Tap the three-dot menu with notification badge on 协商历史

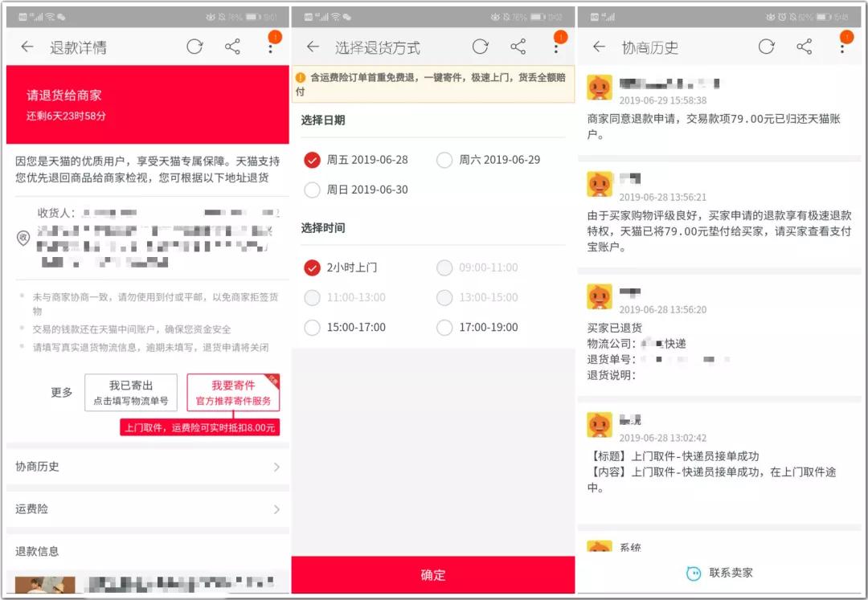(841, 48)
